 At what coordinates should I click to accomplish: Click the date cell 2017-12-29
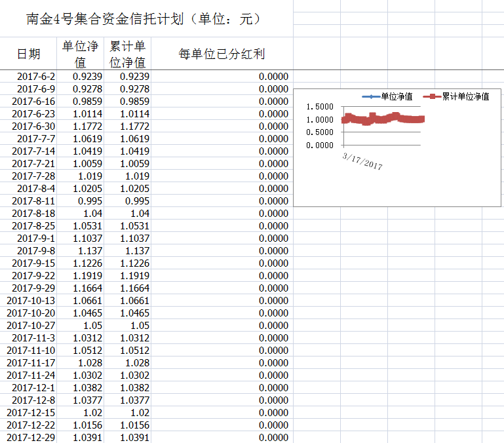[x=31, y=437]
